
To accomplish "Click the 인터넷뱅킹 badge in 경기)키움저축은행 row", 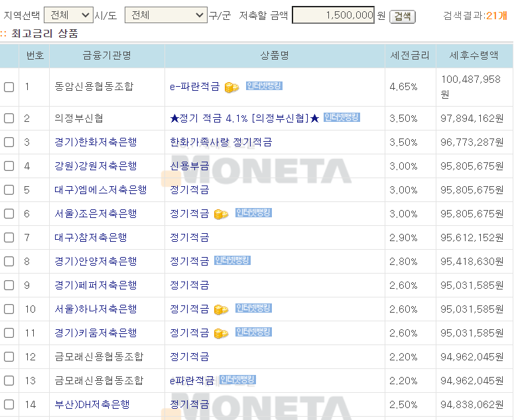I will [253, 333].
